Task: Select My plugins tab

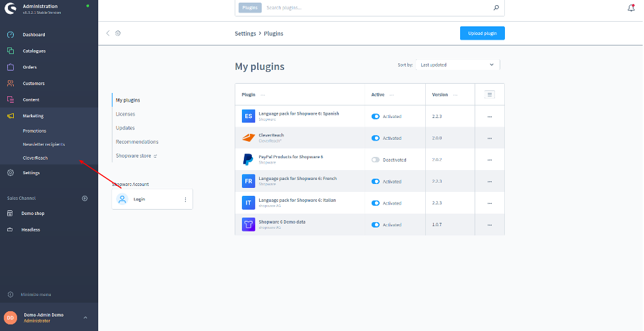Action: tap(128, 100)
